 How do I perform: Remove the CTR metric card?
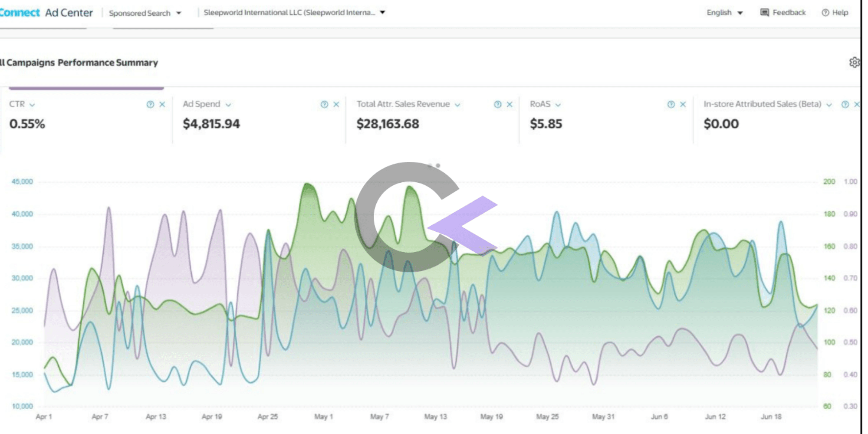(162, 104)
